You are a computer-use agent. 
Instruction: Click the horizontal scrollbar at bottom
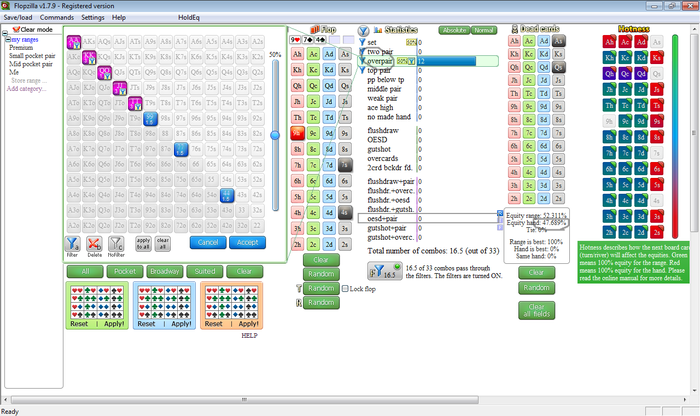[x=244, y=399]
